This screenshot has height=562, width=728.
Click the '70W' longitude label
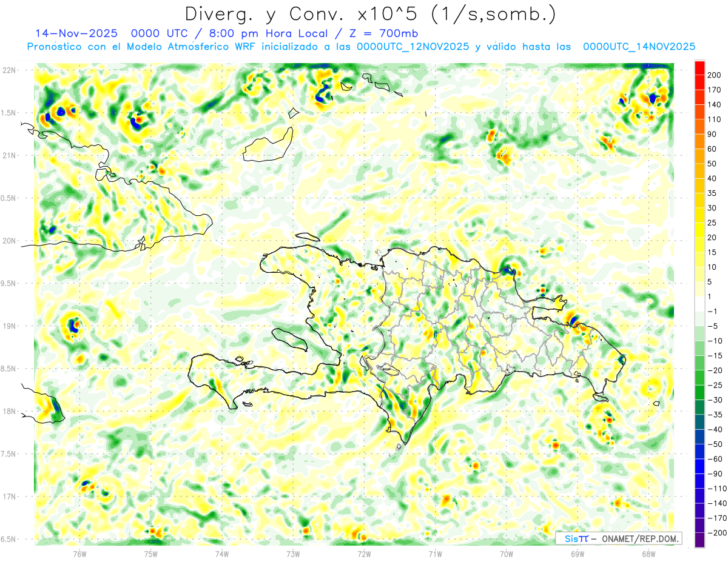click(x=507, y=553)
